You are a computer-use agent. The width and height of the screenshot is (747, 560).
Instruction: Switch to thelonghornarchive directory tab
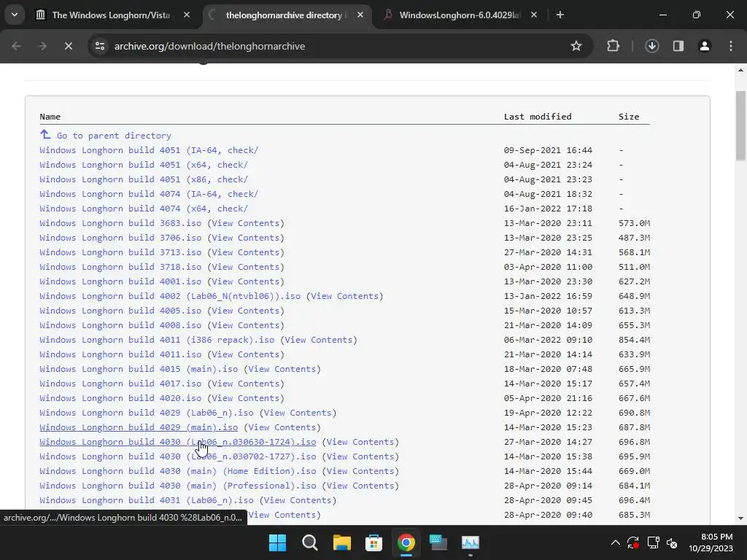(284, 15)
